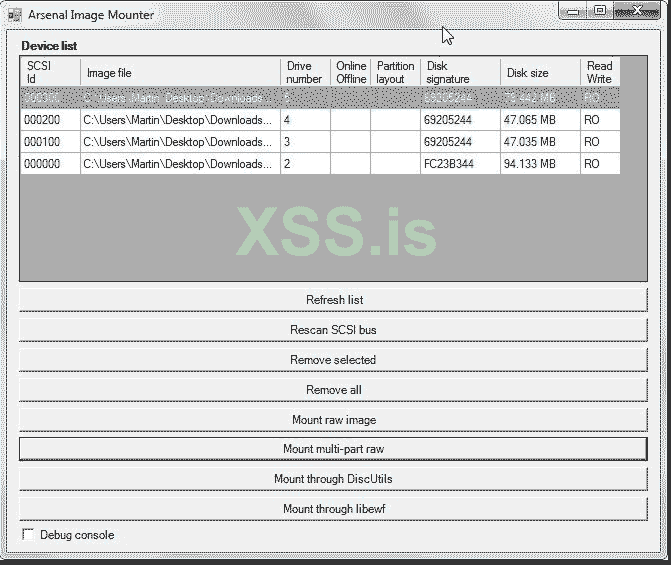Click the drive number 4 cell
This screenshot has height=565, width=671.
pos(305,120)
